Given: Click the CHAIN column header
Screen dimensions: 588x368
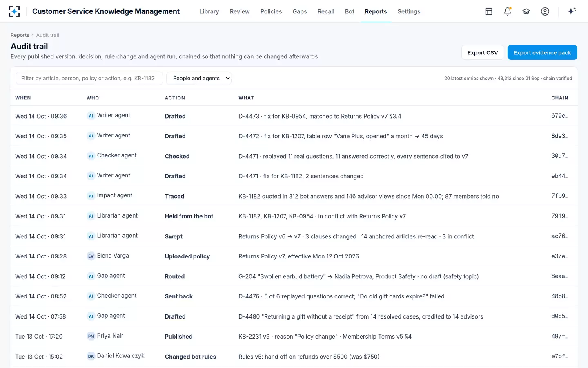Looking at the screenshot, I should click(x=560, y=98).
